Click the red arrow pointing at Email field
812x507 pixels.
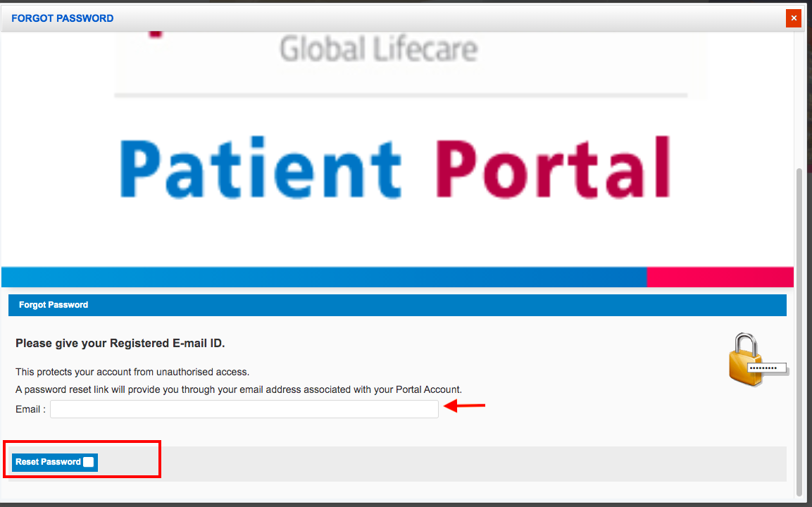[465, 406]
